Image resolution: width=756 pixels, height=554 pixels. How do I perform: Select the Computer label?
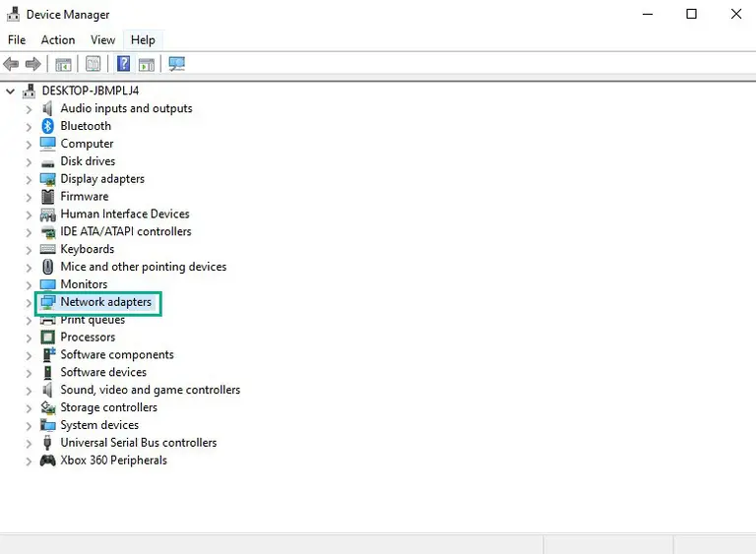pos(87,144)
